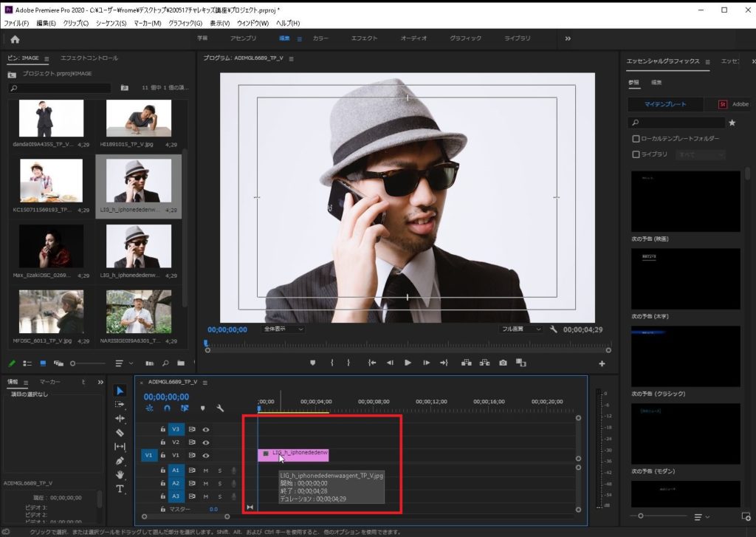Open timeline display settings wrench
This screenshot has width=756, height=537.
[219, 408]
